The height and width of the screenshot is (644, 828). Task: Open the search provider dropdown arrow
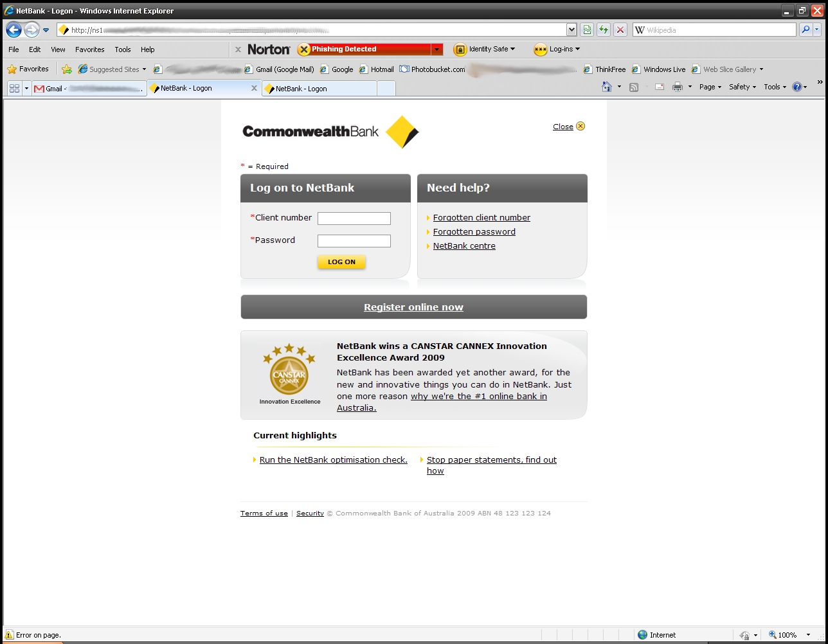click(817, 30)
